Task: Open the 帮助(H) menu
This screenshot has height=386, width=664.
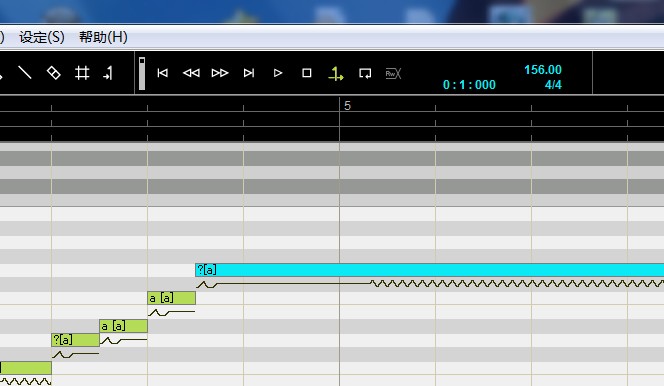Action: (103, 37)
